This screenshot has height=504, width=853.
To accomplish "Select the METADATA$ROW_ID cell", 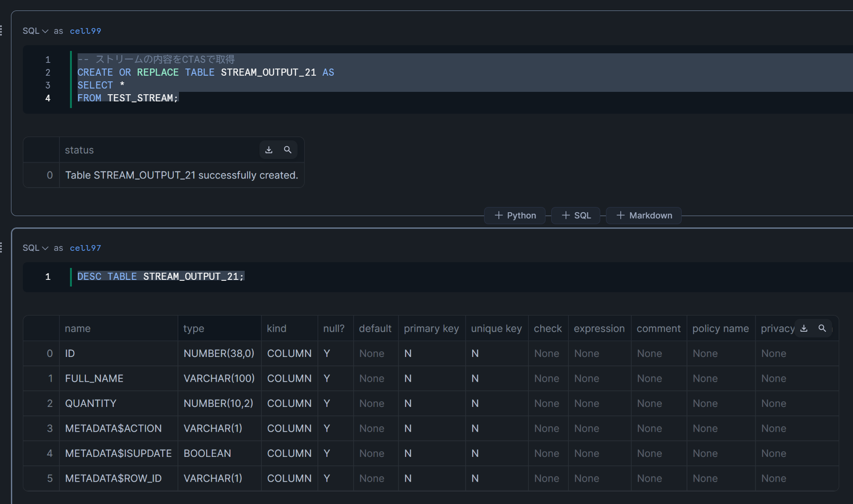I will 119,478.
